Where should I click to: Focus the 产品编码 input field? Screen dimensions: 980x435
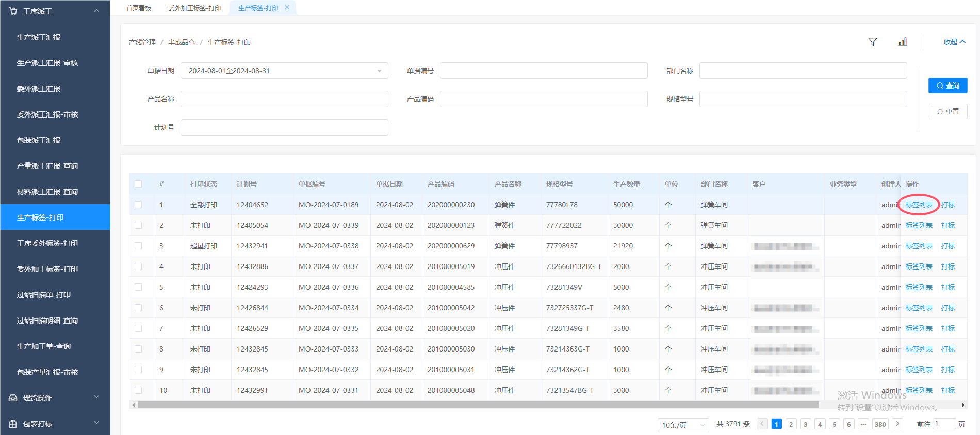[x=544, y=99]
